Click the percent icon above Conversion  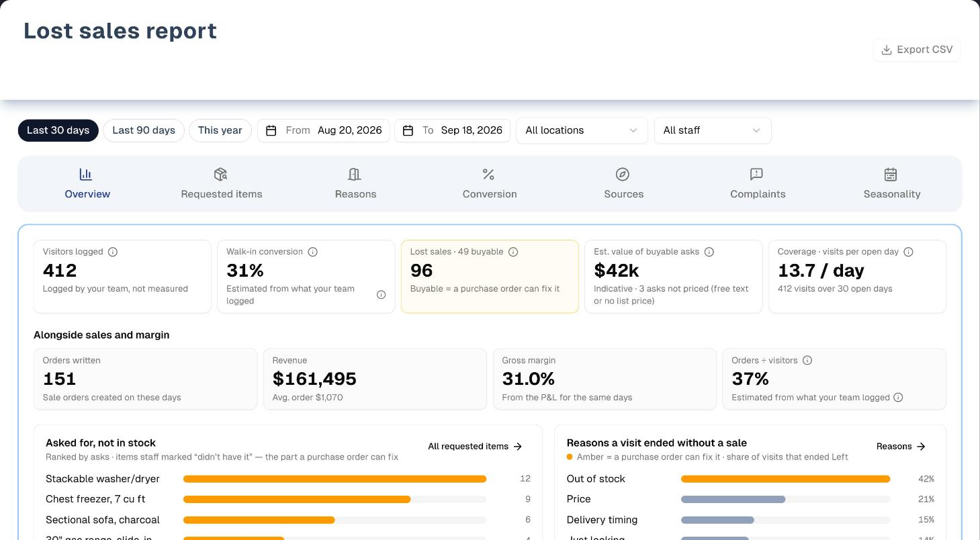tap(488, 175)
